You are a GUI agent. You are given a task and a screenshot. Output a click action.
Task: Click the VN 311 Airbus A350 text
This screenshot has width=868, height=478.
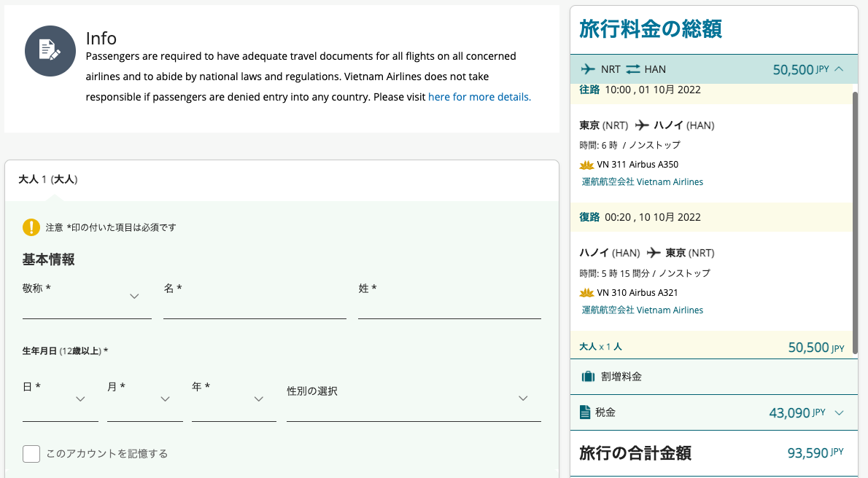(638, 165)
